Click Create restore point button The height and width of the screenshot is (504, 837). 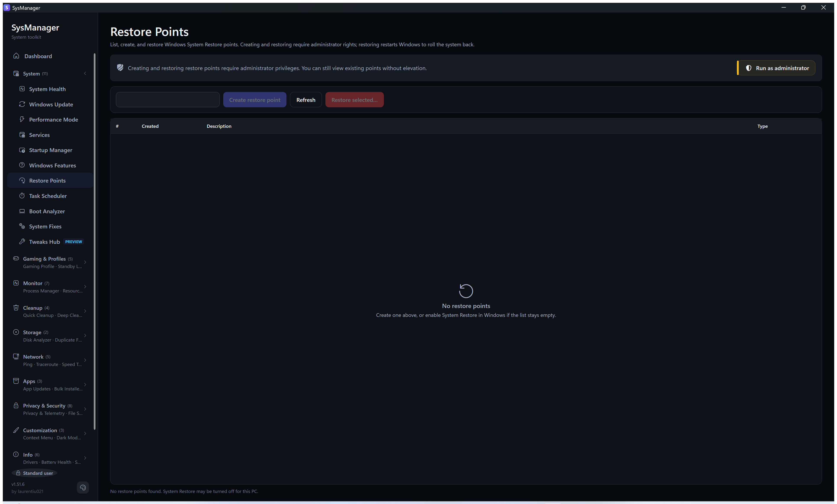click(x=255, y=100)
